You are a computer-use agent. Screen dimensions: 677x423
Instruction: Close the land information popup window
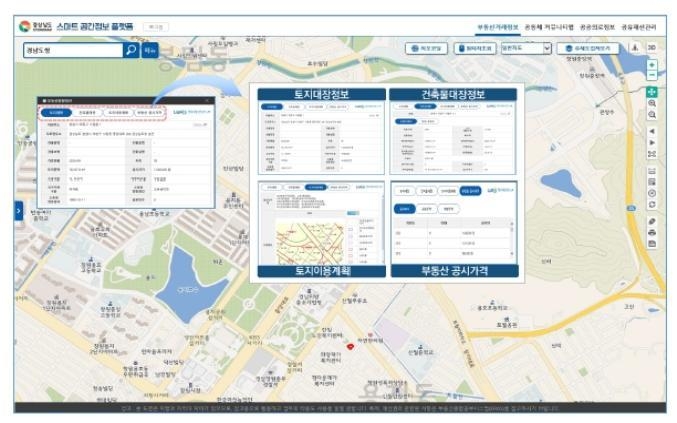tap(207, 100)
